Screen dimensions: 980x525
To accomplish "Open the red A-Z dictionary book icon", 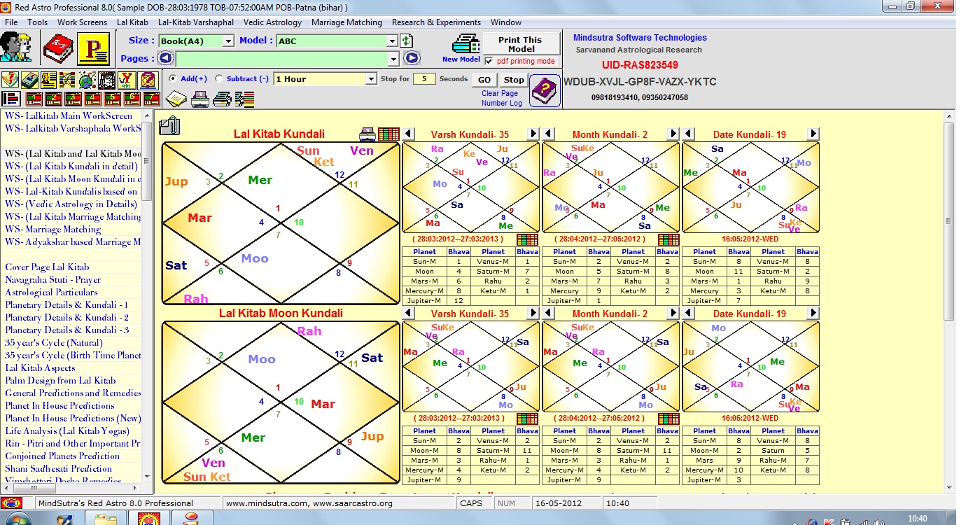I will click(x=58, y=49).
